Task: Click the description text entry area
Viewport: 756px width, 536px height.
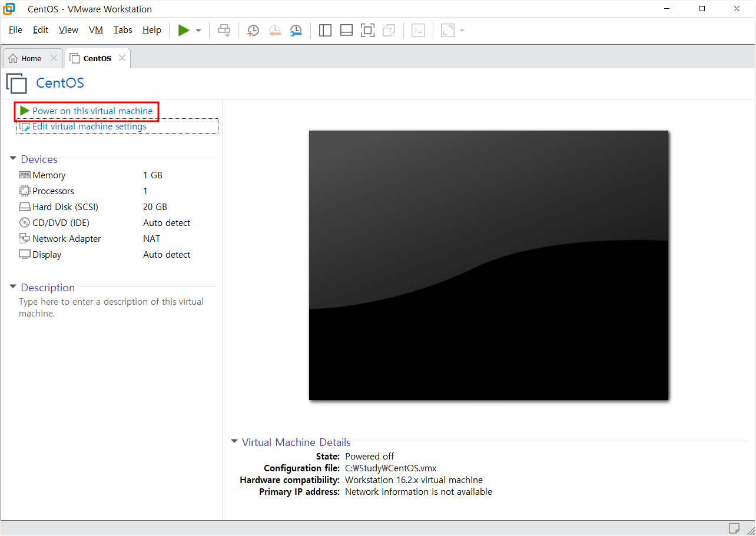Action: [111, 308]
